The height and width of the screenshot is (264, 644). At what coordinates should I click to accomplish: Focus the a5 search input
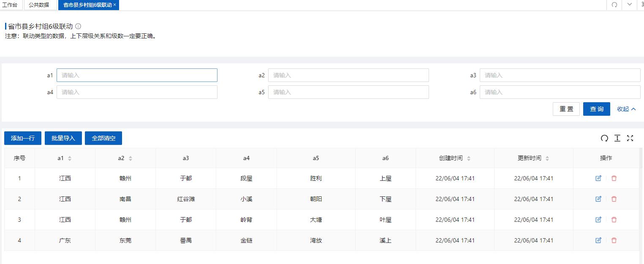[348, 92]
